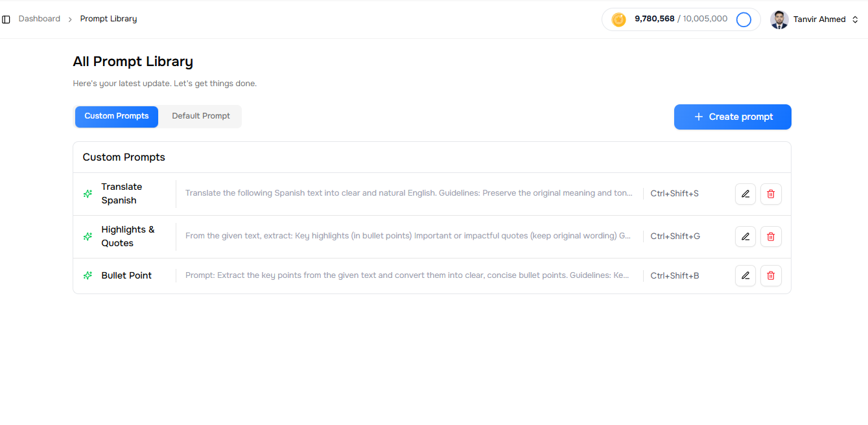Toggle the sidebar panel icon

point(6,19)
